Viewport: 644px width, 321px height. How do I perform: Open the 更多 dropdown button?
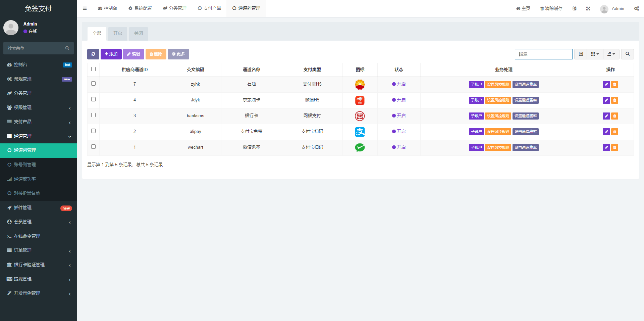[178, 54]
